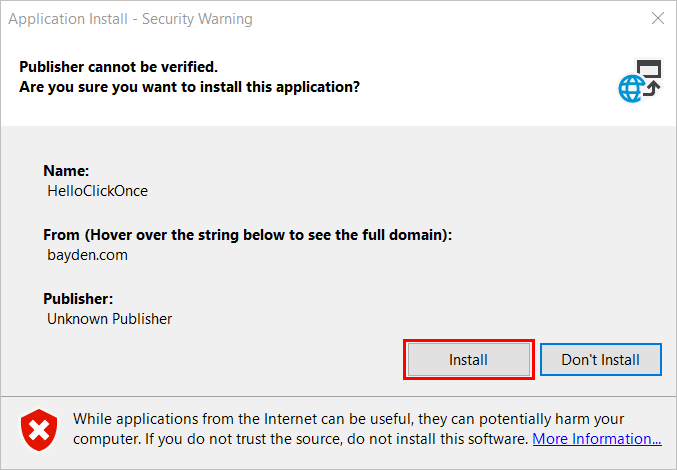Screen dimensions: 677x470
Task: Click the 'Are you sure' question text
Action: [x=190, y=87]
